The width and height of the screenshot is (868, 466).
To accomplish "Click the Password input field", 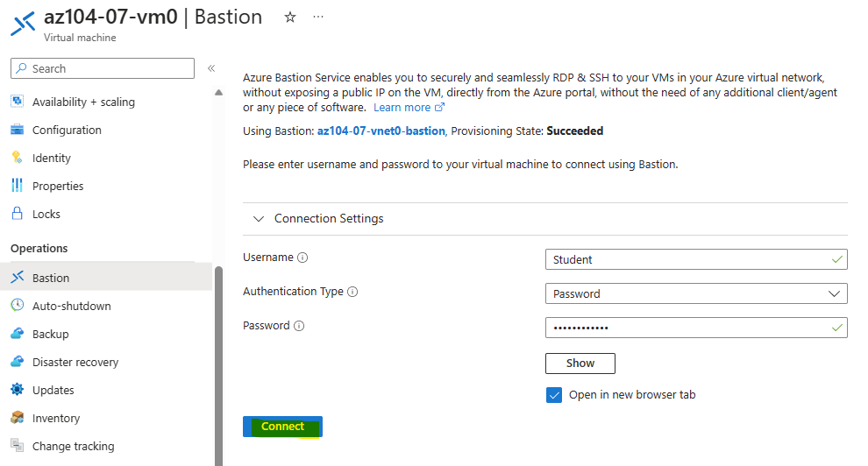I will coord(696,328).
